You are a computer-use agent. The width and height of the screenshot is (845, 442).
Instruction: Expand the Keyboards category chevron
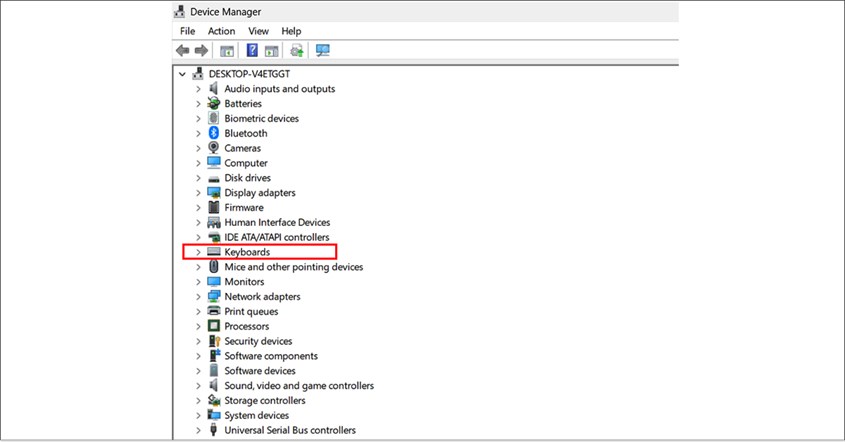[198, 252]
